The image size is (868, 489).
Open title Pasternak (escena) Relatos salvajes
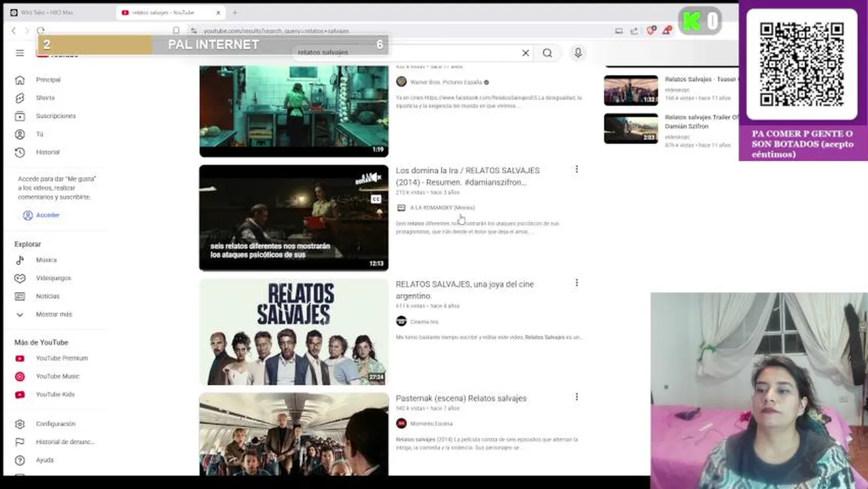(461, 398)
